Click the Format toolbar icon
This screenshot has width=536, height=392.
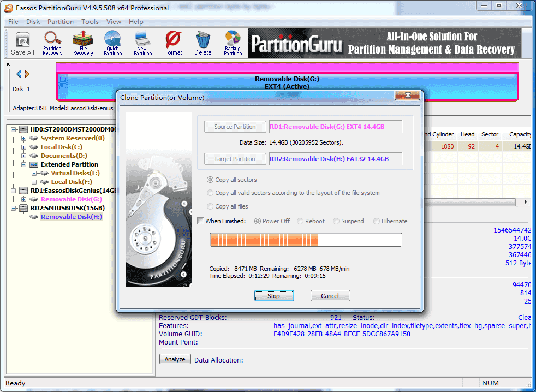[x=173, y=44]
